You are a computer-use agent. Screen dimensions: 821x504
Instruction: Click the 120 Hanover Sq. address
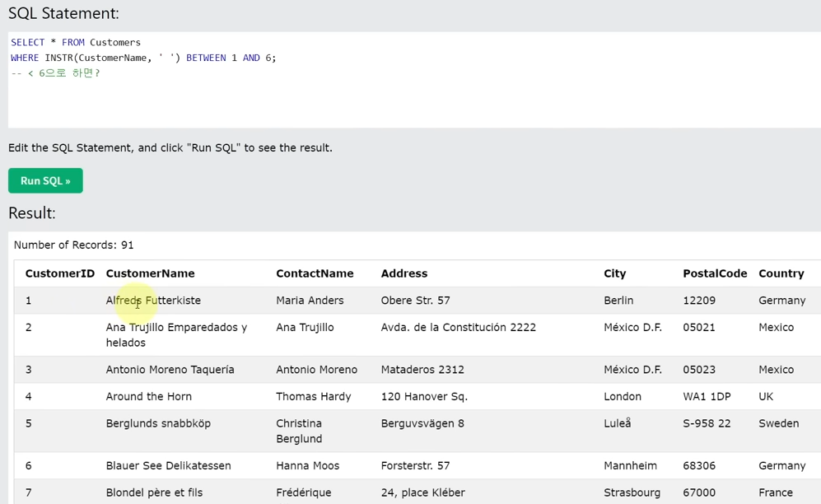[x=424, y=396]
